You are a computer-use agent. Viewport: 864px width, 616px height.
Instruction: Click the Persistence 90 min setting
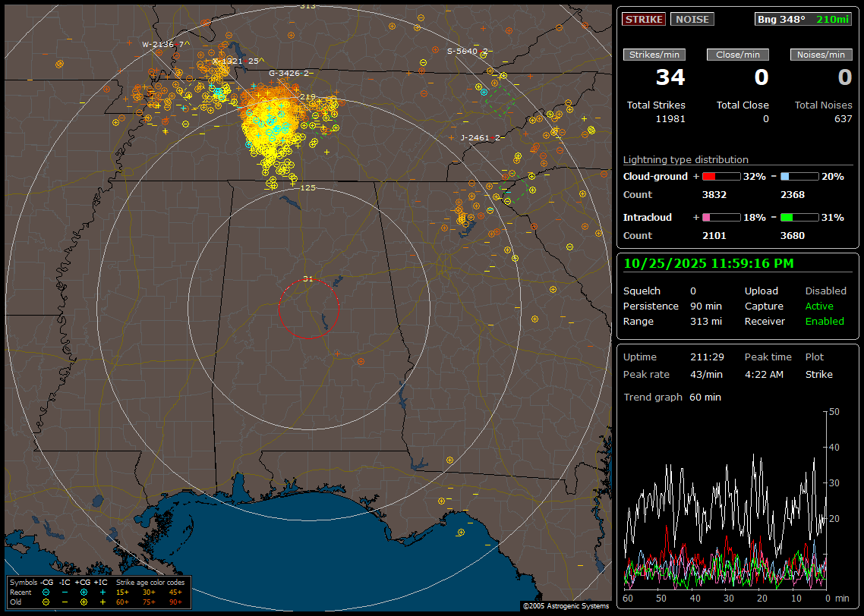(x=706, y=306)
